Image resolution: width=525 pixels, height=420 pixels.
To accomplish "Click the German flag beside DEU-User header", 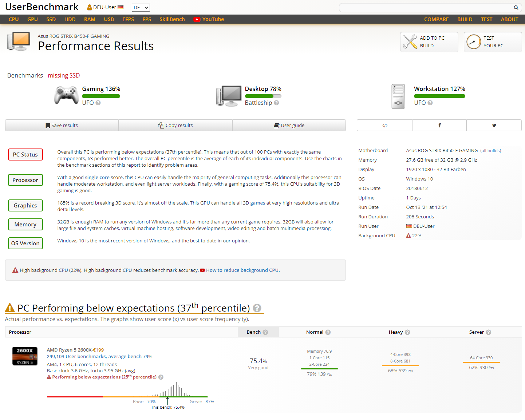I will pyautogui.click(x=121, y=7).
